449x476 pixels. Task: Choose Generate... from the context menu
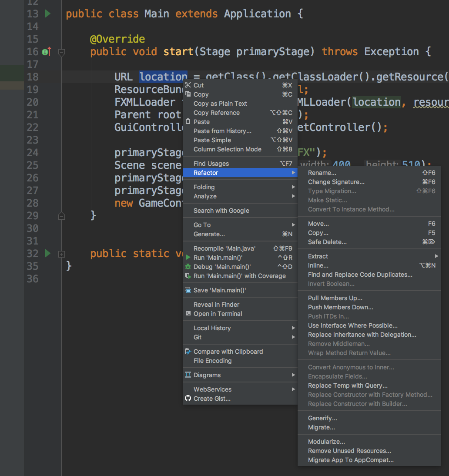point(240,234)
